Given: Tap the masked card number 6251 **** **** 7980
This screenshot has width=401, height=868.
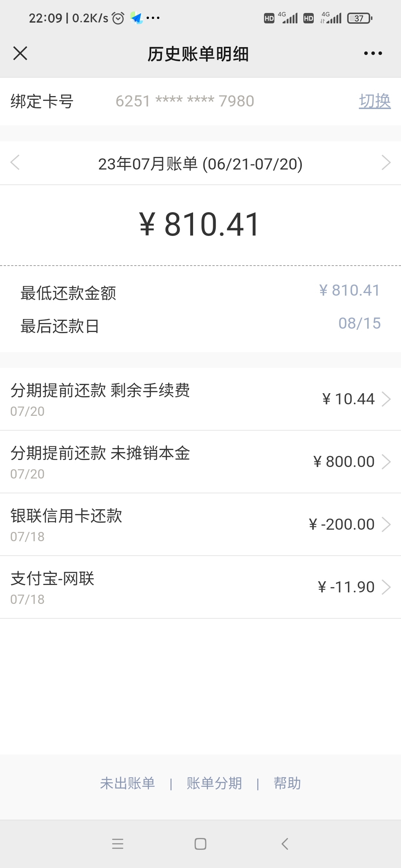Looking at the screenshot, I should (x=185, y=101).
